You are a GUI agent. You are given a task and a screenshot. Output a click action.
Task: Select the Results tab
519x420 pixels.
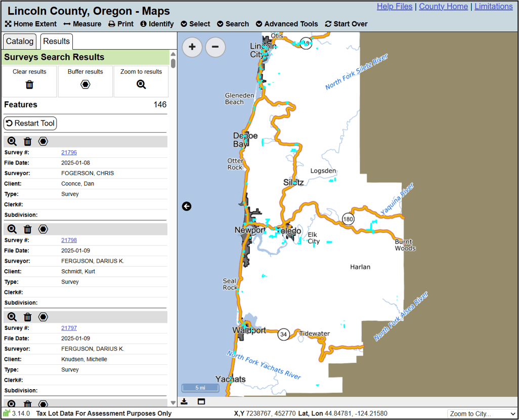tap(57, 41)
